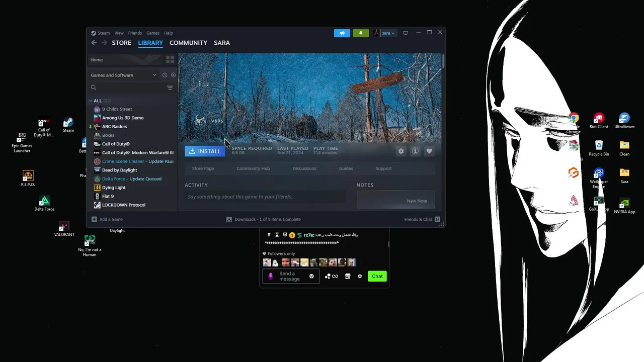Click the trash delete icon in chat
This screenshot has height=362, width=644.
[x=269, y=235]
